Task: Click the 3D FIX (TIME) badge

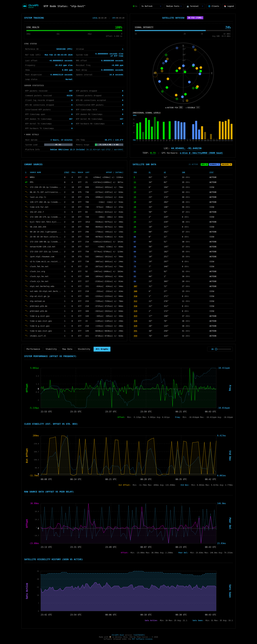Action: [195, 18]
